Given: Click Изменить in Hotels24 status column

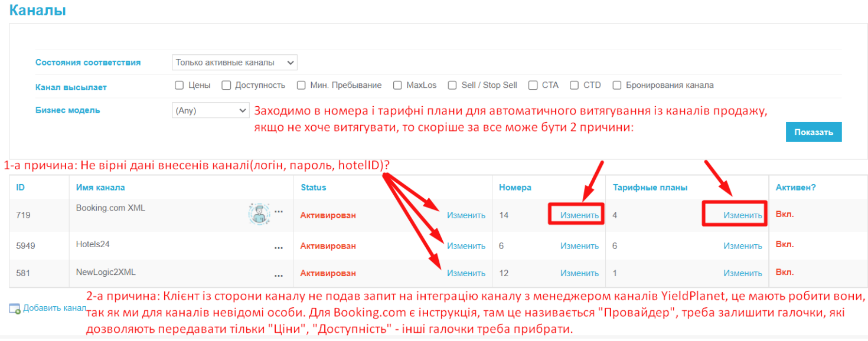Looking at the screenshot, I should pyautogui.click(x=466, y=246).
